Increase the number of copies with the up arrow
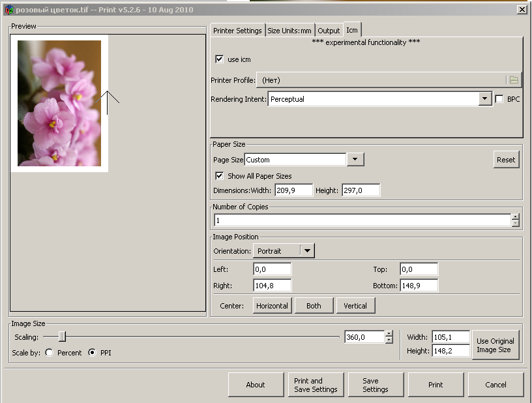The image size is (532, 403). [x=515, y=217]
